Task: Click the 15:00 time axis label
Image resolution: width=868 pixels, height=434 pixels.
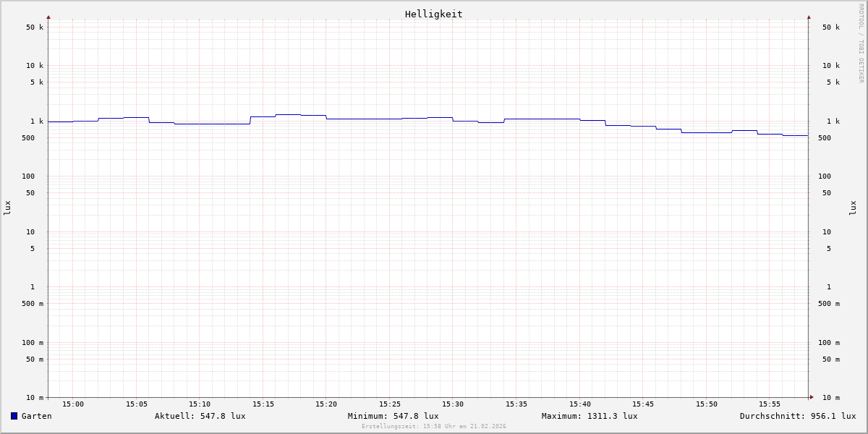Action: [x=73, y=404]
